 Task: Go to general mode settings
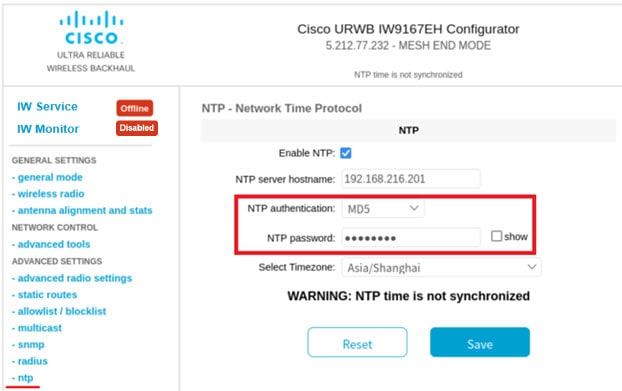point(47,177)
